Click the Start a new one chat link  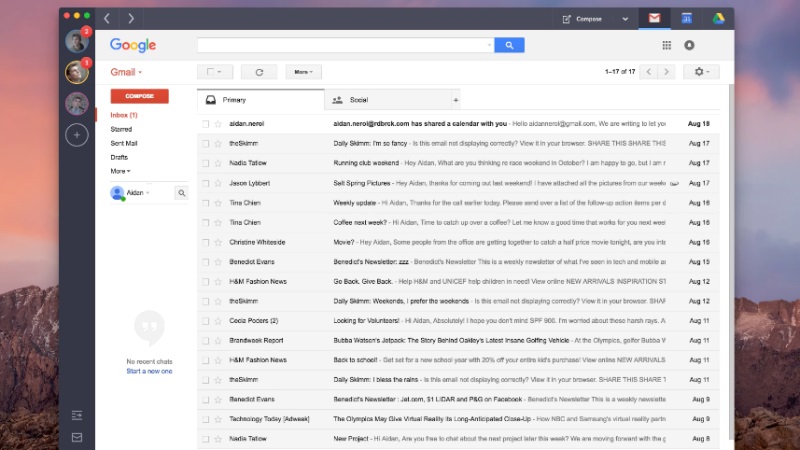[x=149, y=371]
